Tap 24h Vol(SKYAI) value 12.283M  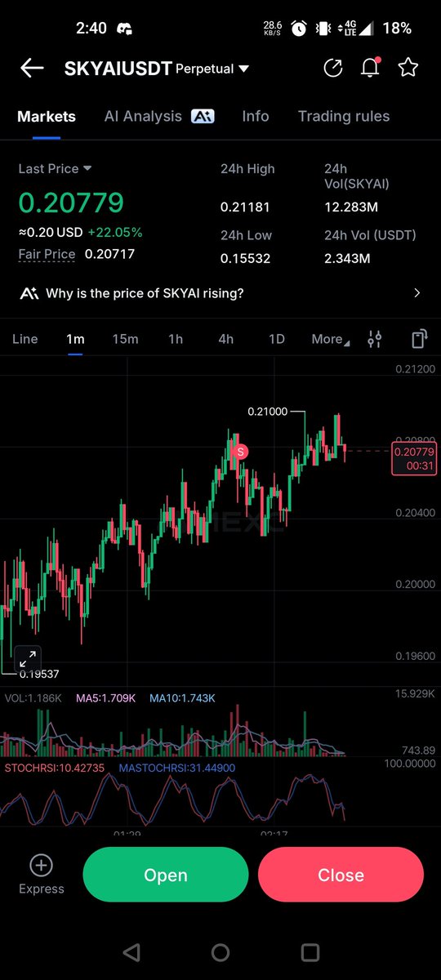tap(350, 207)
